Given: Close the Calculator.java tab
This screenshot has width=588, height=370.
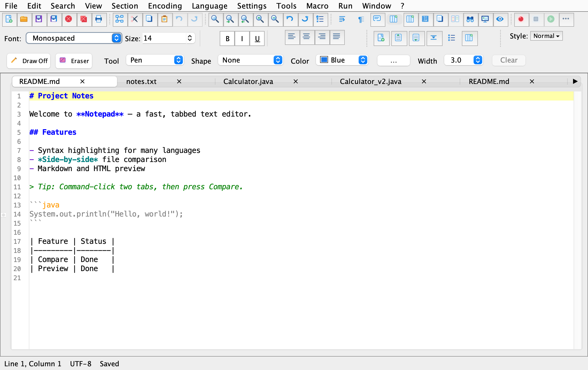Looking at the screenshot, I should [x=296, y=82].
